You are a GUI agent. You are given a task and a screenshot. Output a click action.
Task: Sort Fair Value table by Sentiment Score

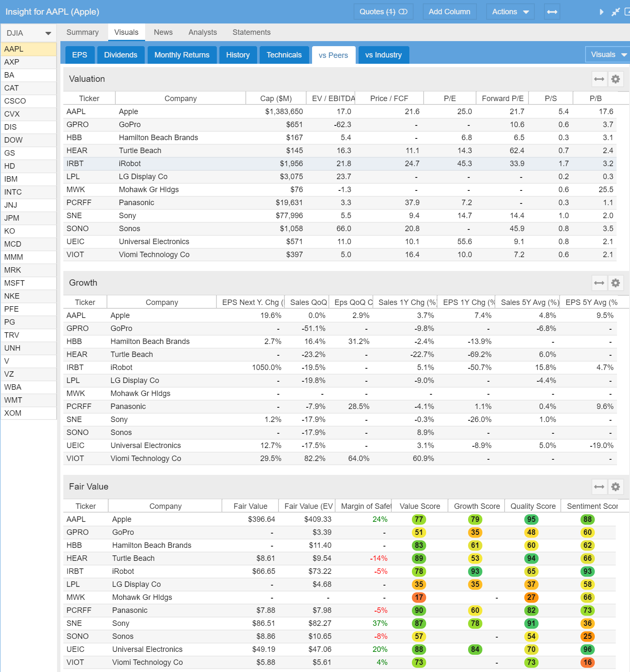pos(592,506)
